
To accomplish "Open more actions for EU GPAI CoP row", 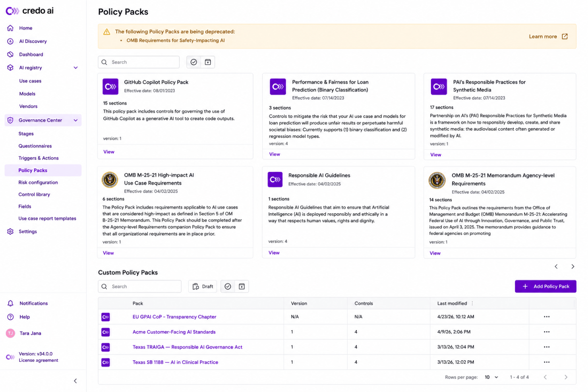I will (x=547, y=317).
